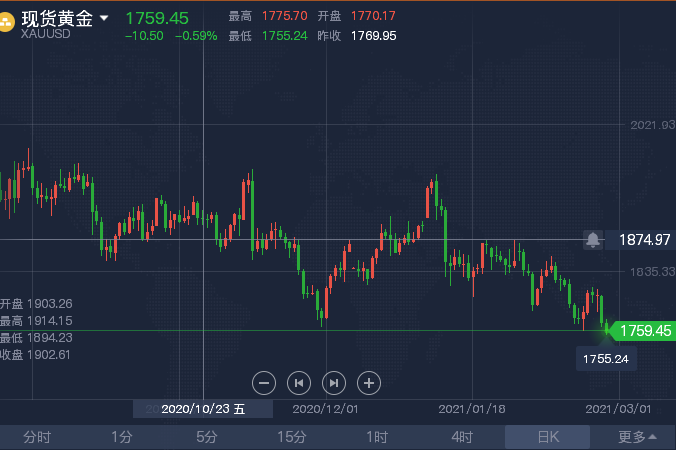Click the 2021/01/18 date axis label
Image resolution: width=676 pixels, height=450 pixels.
pos(472,409)
